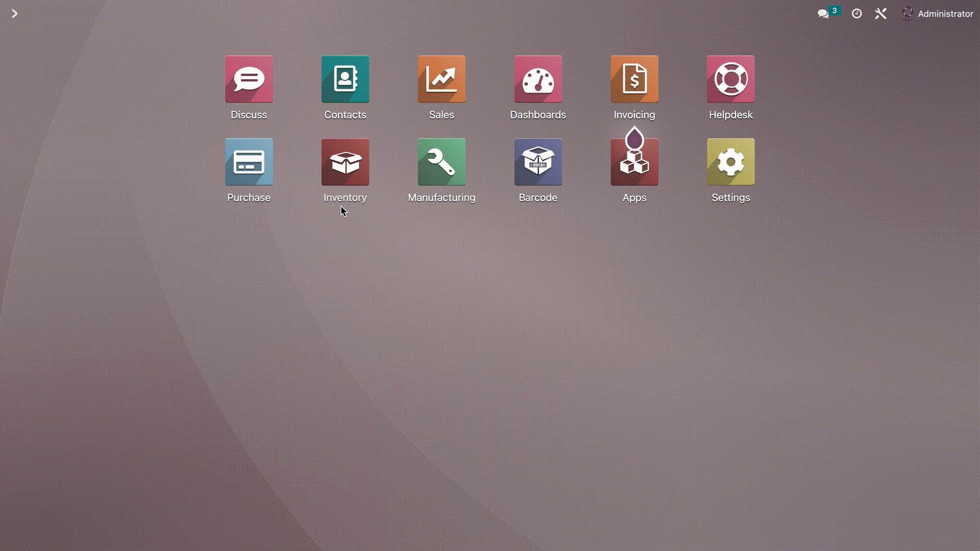This screenshot has width=980, height=551.
Task: Click the discuss message notification badge
Action: coord(834,10)
